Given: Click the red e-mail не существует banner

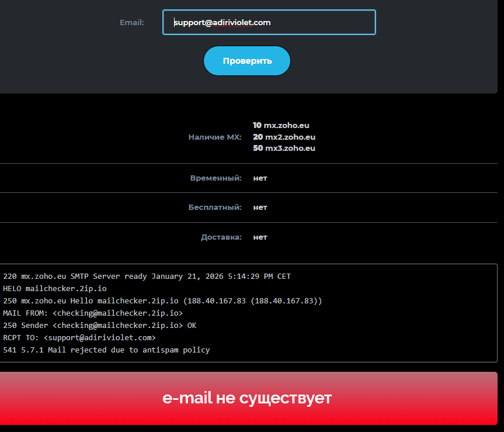Looking at the screenshot, I should pyautogui.click(x=247, y=399).
